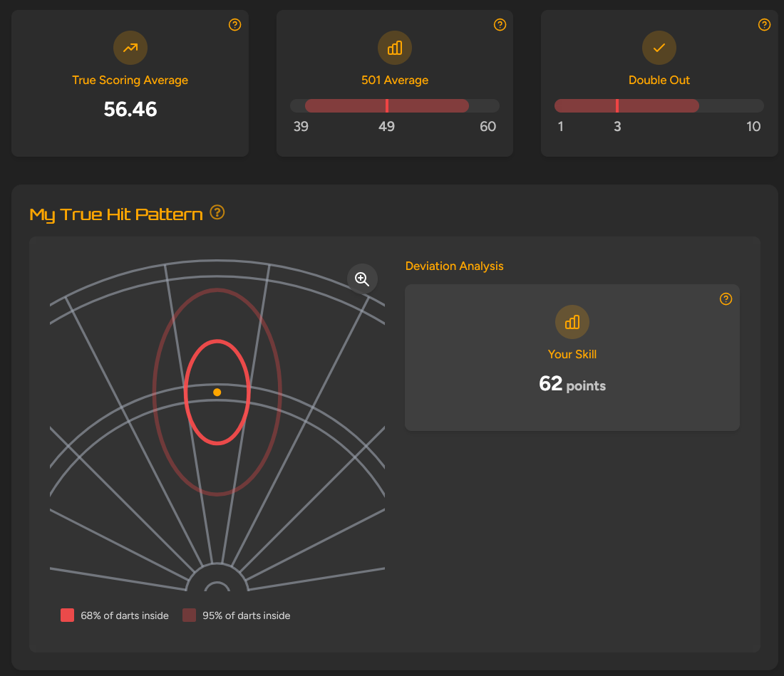Click the Double Out help question mark

pos(764,25)
